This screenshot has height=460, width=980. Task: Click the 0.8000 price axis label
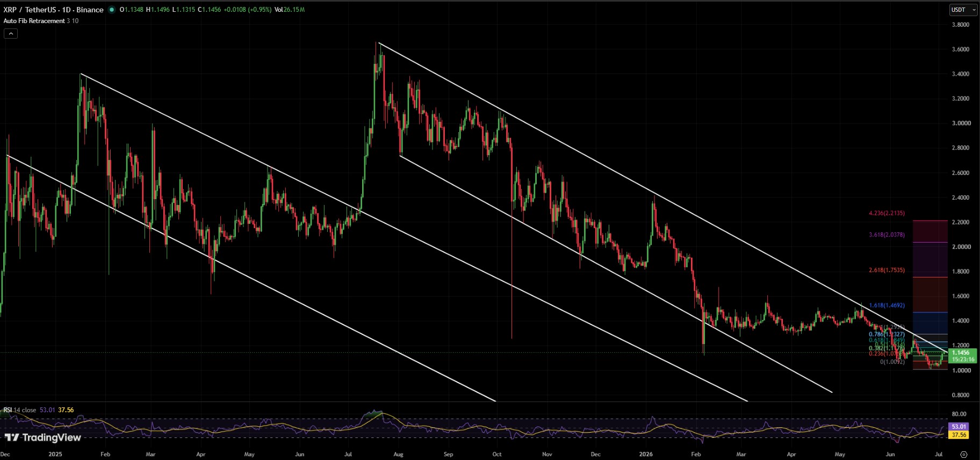point(961,395)
